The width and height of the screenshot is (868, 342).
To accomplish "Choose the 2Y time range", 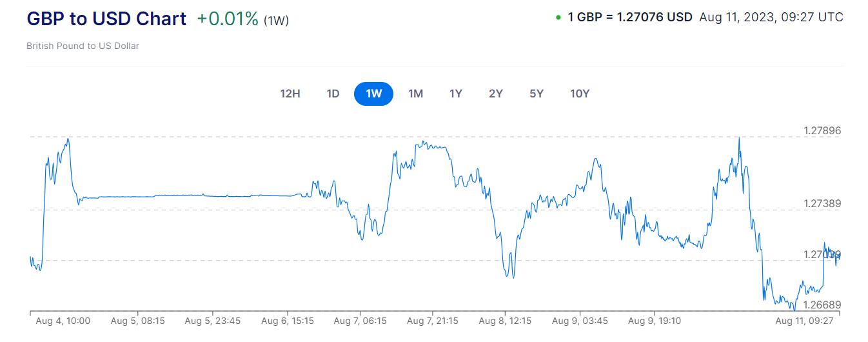I will coord(495,94).
